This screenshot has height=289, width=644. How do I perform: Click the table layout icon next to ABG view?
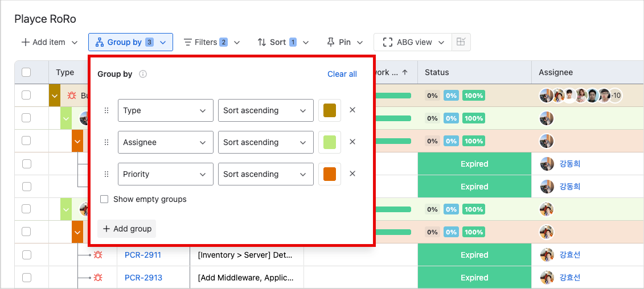pyautogui.click(x=461, y=42)
